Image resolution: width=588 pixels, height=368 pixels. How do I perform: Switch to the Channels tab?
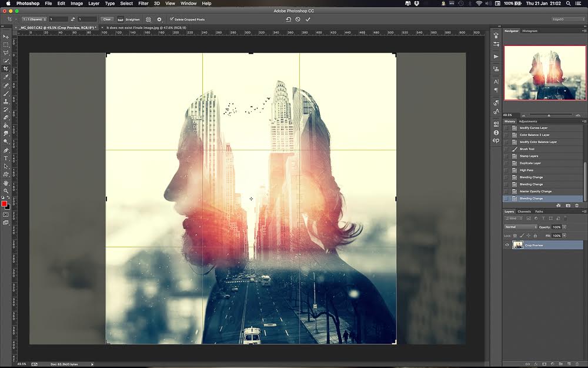[x=524, y=211]
